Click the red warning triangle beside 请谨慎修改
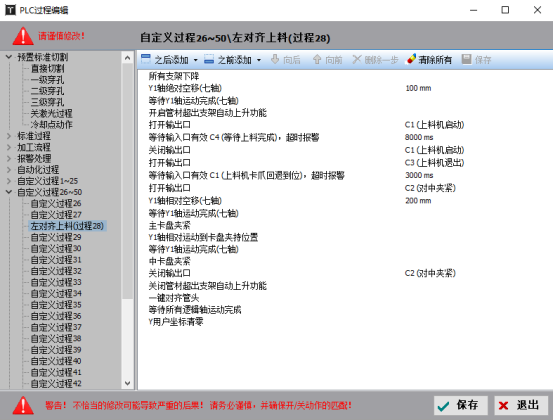The width and height of the screenshot is (554, 420). click(x=23, y=36)
